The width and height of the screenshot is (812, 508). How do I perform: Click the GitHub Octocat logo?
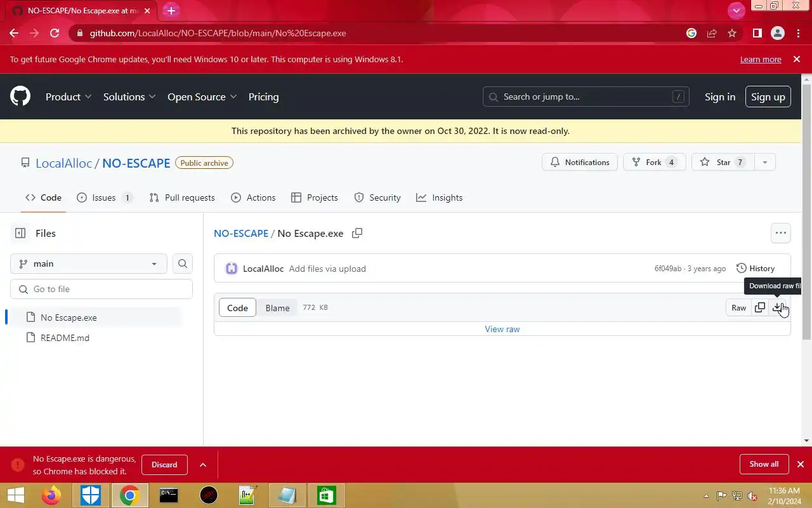click(x=20, y=97)
